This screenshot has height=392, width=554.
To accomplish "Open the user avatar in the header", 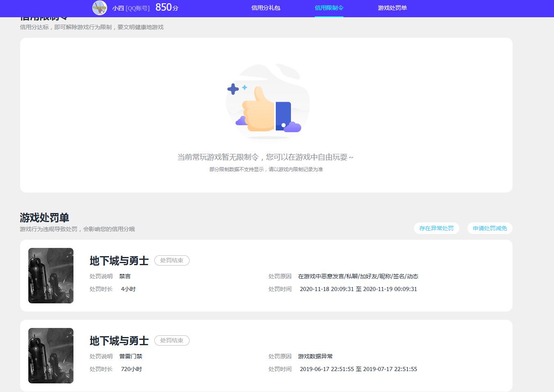I will pos(100,8).
